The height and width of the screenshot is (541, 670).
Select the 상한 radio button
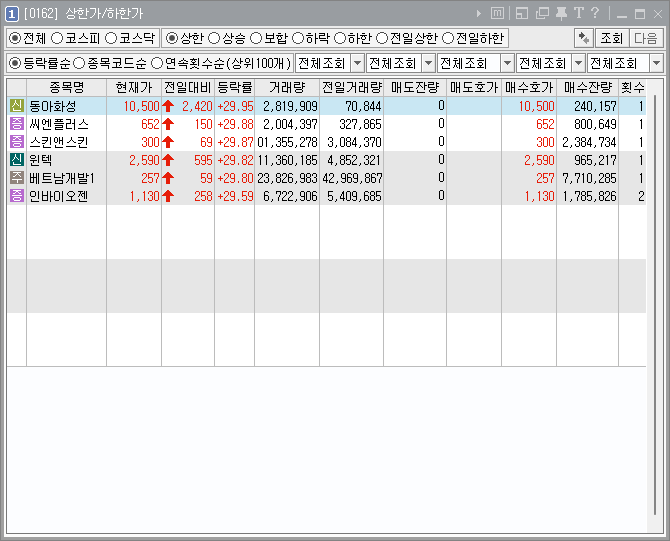click(172, 38)
